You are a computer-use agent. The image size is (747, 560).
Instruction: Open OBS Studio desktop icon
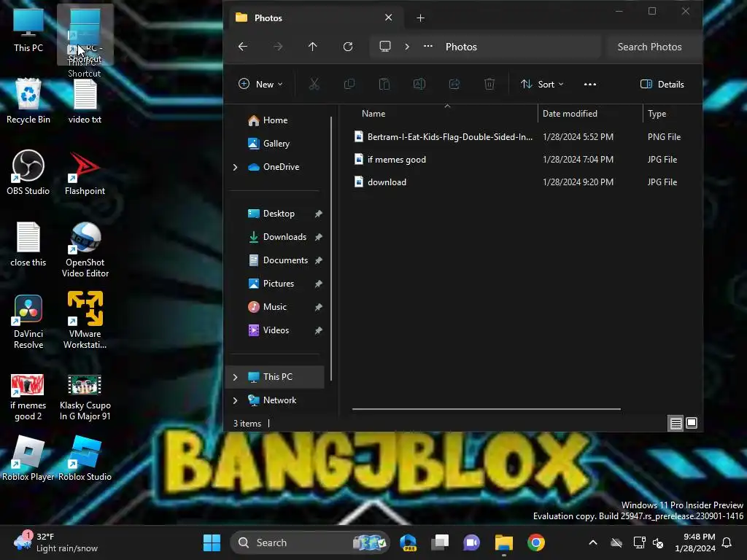28,172
